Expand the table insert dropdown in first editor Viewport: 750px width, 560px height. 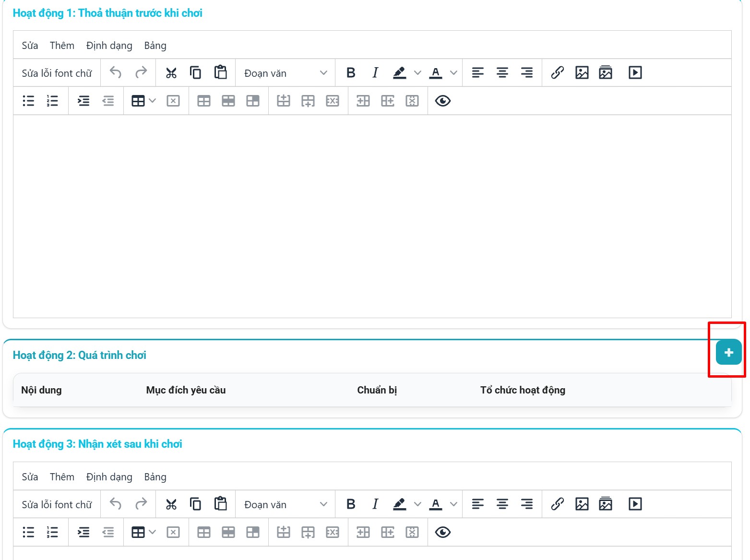click(x=153, y=101)
